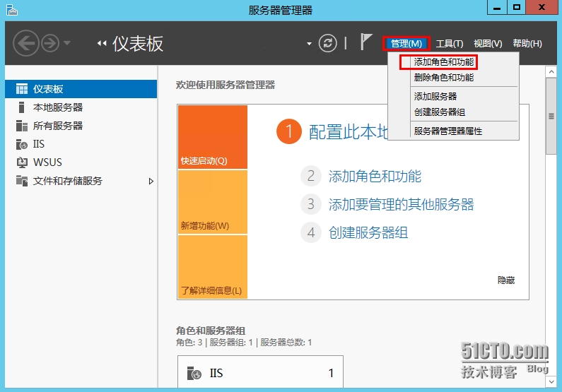Open the 工具(T) menu
The height and width of the screenshot is (392, 562).
450,44
